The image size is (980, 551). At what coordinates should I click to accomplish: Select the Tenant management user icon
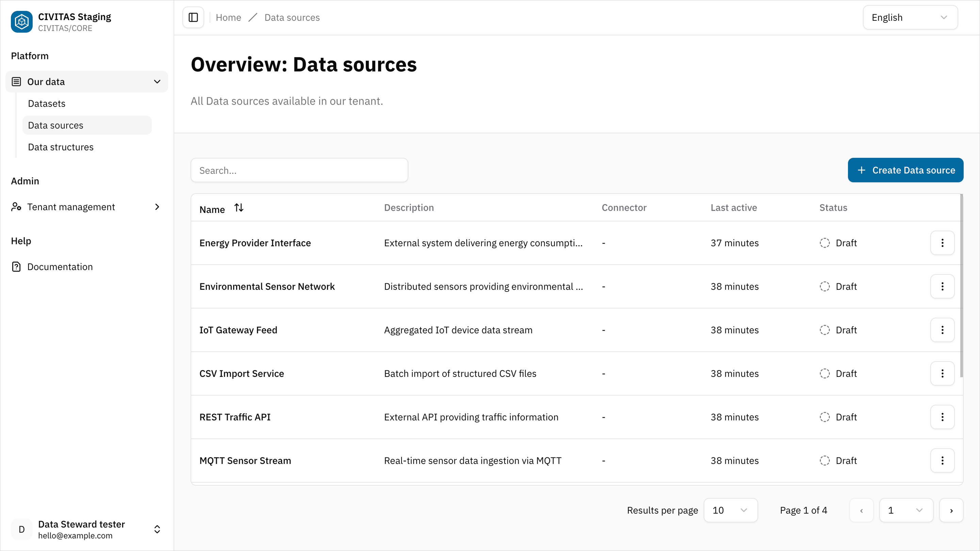point(16,206)
